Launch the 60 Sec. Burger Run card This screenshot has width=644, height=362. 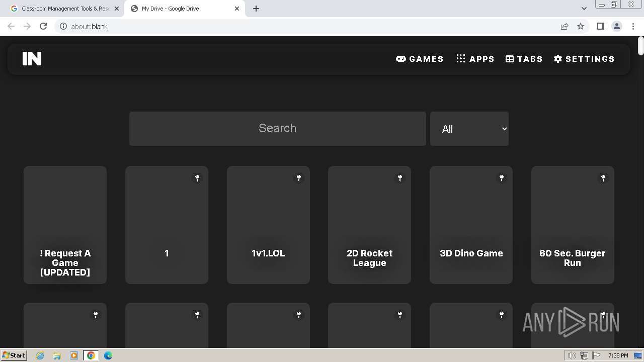[x=573, y=225]
